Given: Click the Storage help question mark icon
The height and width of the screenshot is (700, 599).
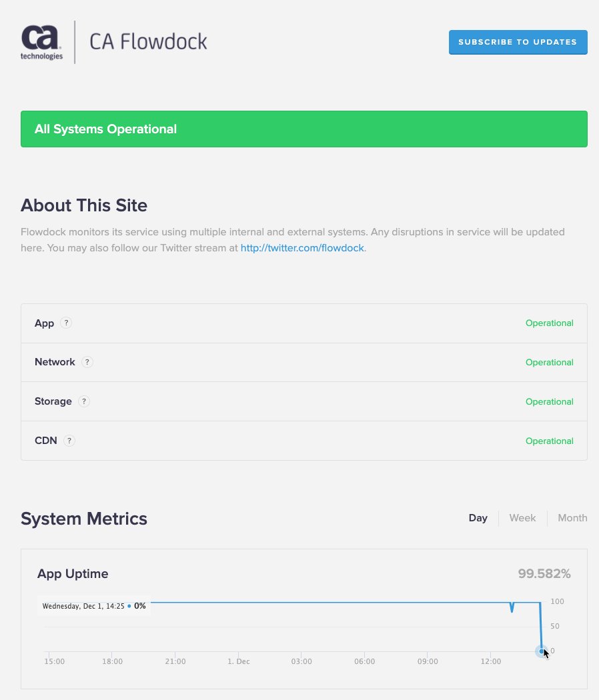Looking at the screenshot, I should pyautogui.click(x=84, y=401).
